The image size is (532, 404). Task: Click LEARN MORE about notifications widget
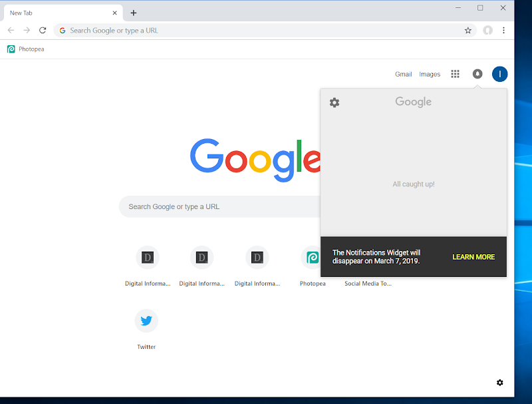click(x=473, y=257)
